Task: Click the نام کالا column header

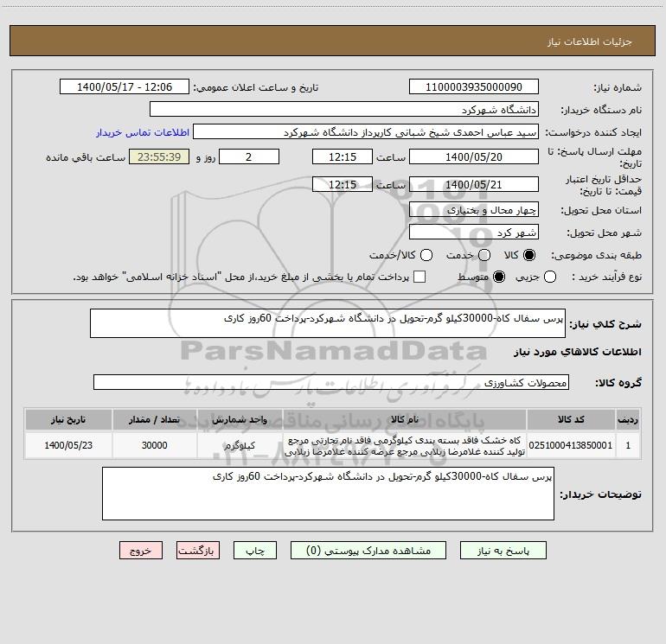Action: coord(405,419)
